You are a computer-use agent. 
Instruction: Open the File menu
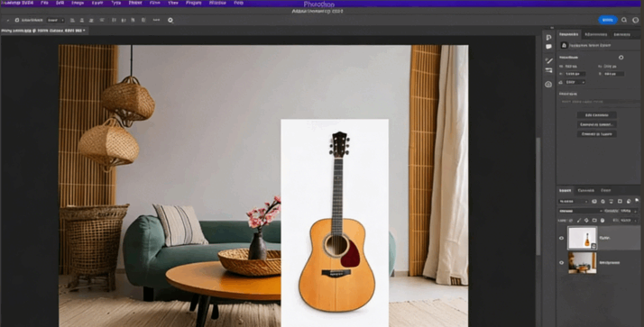click(44, 3)
